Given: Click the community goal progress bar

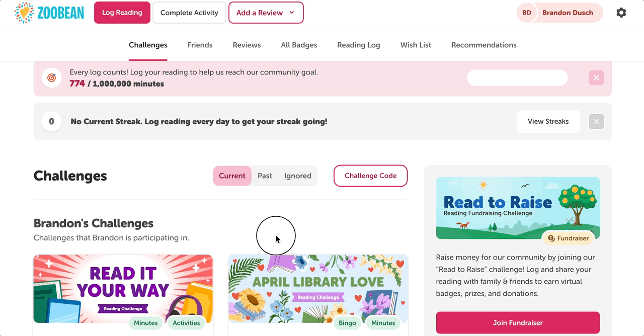Looking at the screenshot, I should pyautogui.click(x=517, y=78).
